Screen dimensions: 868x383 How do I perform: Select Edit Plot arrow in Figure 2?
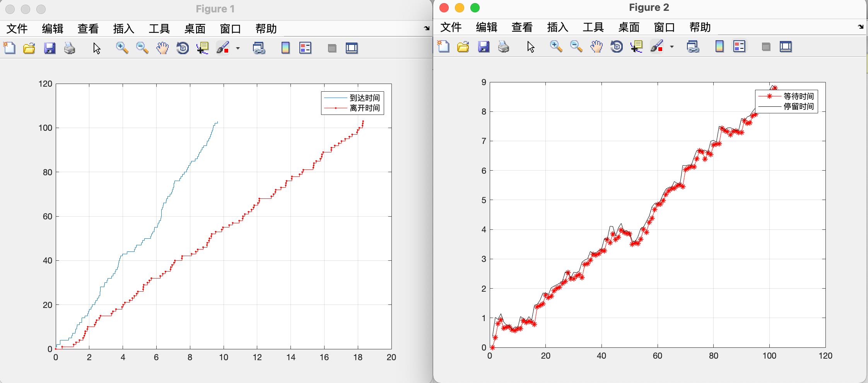pos(531,47)
